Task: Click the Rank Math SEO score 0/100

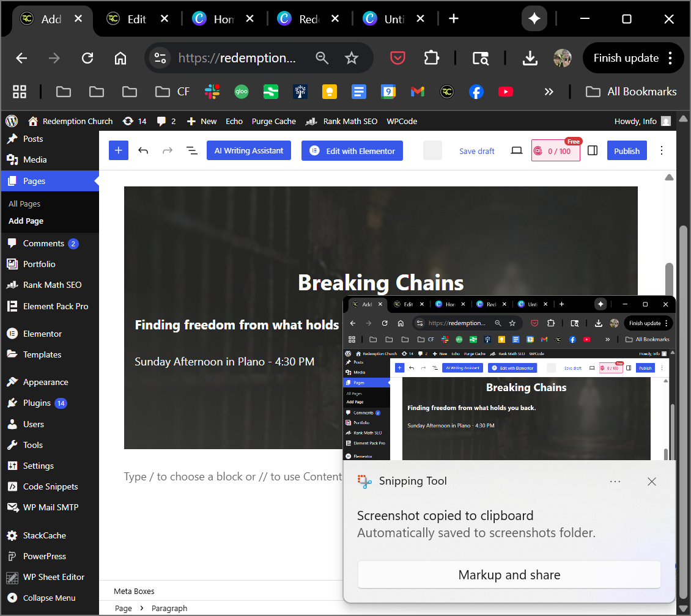Action: point(555,151)
